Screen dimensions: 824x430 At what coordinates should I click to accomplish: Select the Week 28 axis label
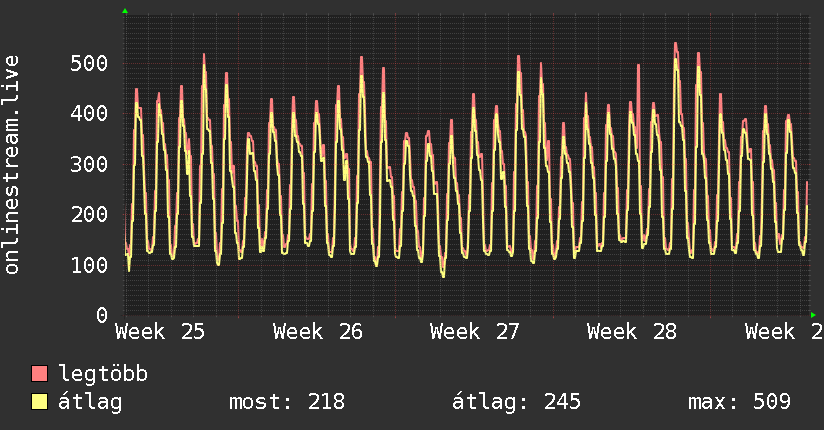[x=632, y=332]
